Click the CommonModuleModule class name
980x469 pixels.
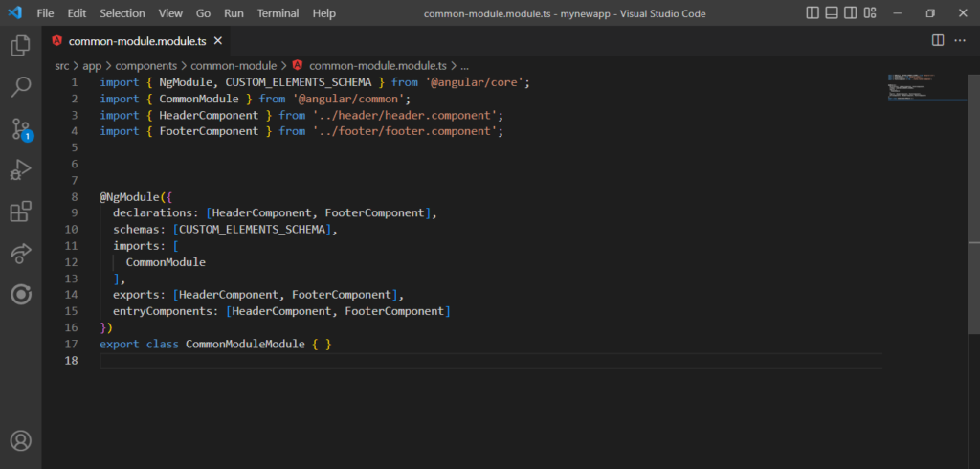(246, 344)
